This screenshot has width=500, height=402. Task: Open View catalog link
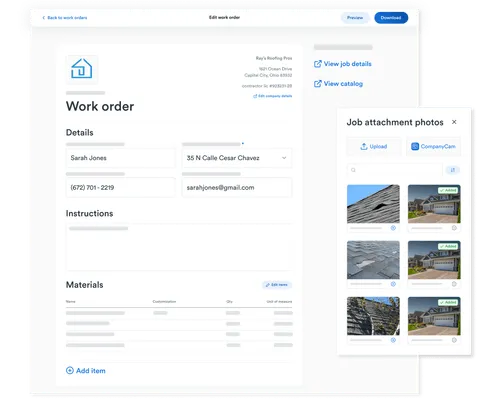coord(338,84)
